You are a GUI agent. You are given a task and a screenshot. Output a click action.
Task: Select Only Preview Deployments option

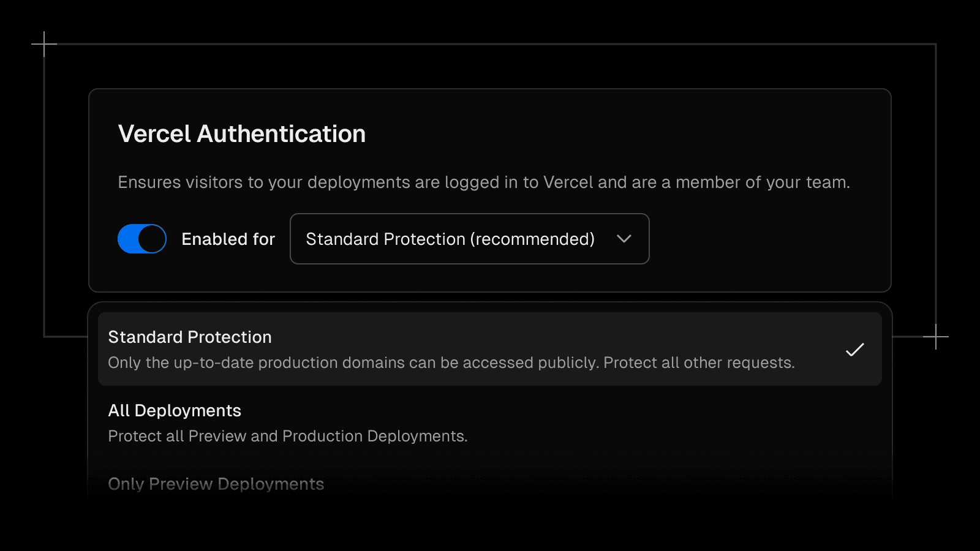pos(216,484)
